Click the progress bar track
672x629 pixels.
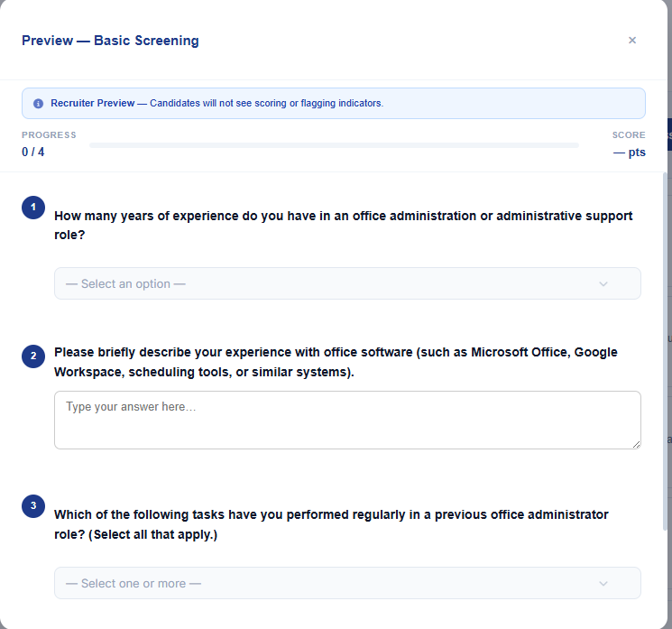pos(334,145)
